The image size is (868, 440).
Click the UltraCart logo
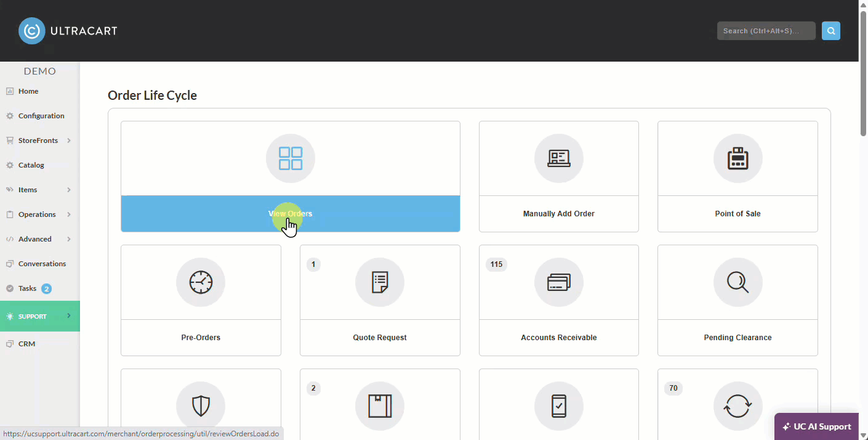coord(68,31)
